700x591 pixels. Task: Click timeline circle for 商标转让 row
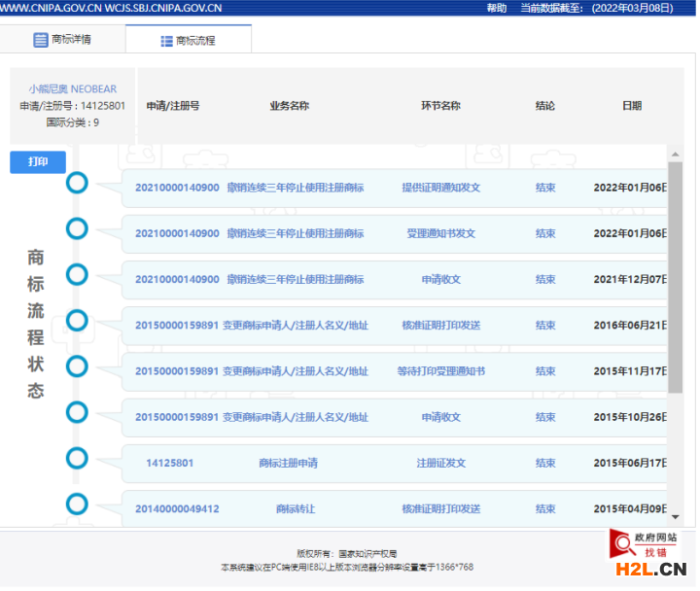coord(77,504)
